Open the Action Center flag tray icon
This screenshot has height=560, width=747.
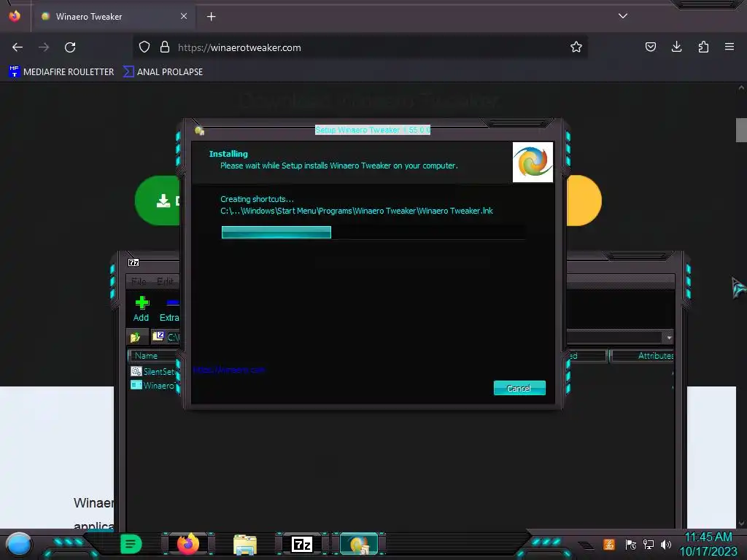pos(630,544)
